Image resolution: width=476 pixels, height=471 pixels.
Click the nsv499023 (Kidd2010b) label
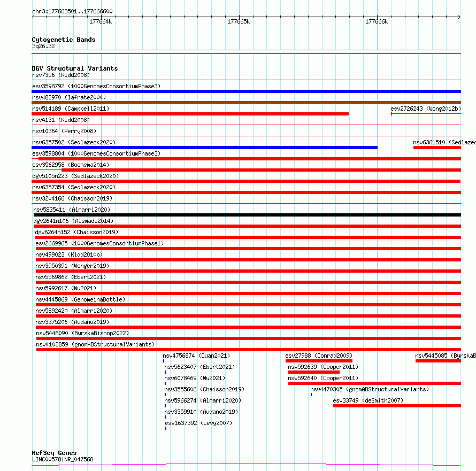pos(69,254)
